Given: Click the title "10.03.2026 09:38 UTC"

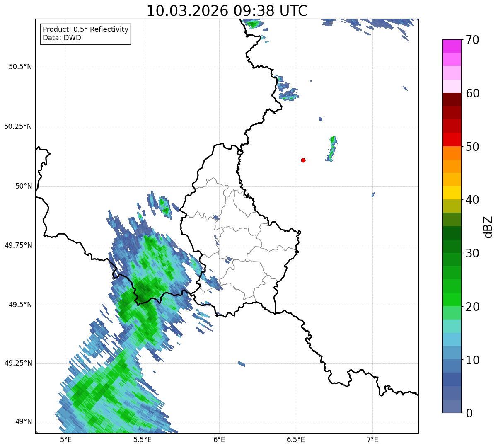Looking at the screenshot, I should pyautogui.click(x=227, y=11).
